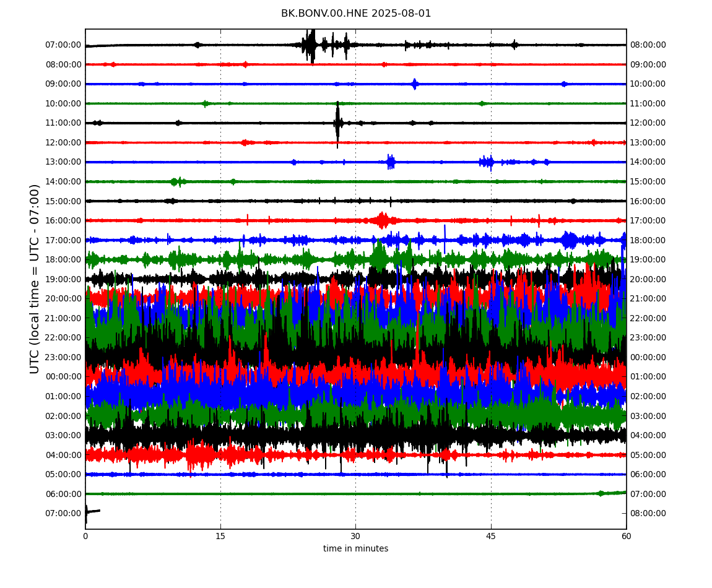This screenshot has height=588, width=712.
Task: Select left-axis UTC label 02:00:00
Action: [x=64, y=416]
